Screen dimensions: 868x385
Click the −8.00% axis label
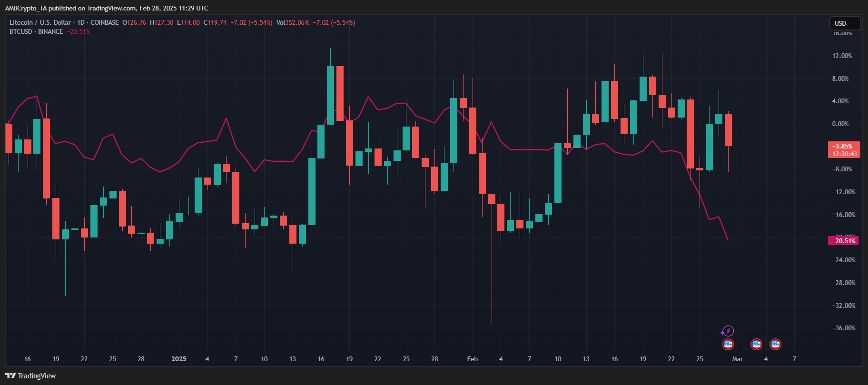(842, 169)
